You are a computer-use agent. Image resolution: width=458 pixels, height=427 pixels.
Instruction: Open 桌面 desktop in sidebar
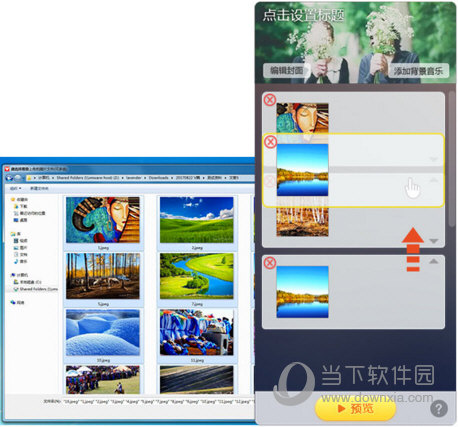coord(21,220)
